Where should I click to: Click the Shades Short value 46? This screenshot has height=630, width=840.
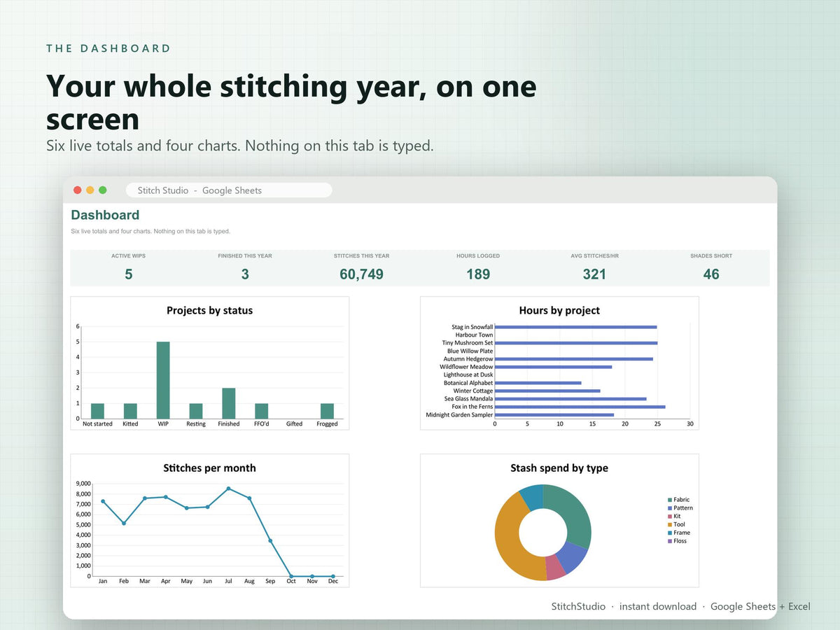coord(711,274)
